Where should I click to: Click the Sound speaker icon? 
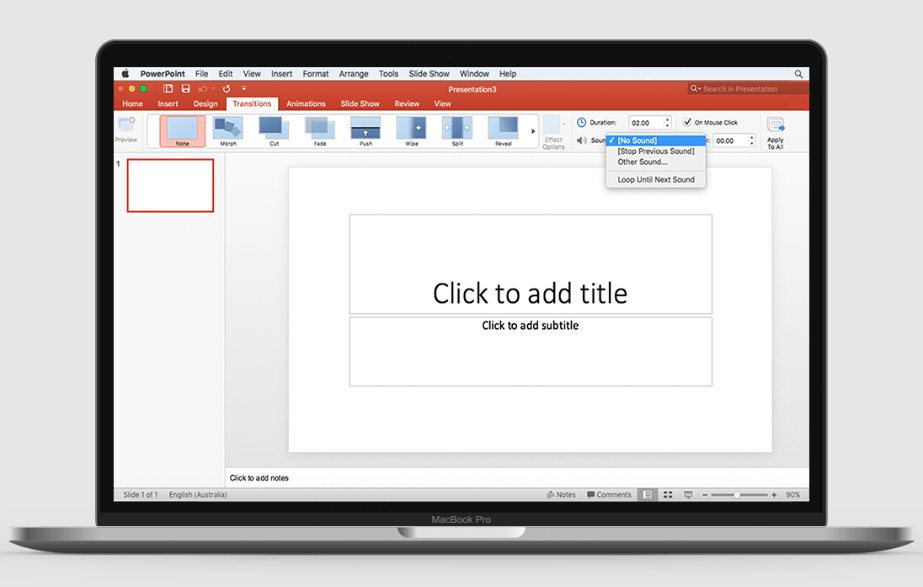click(582, 140)
